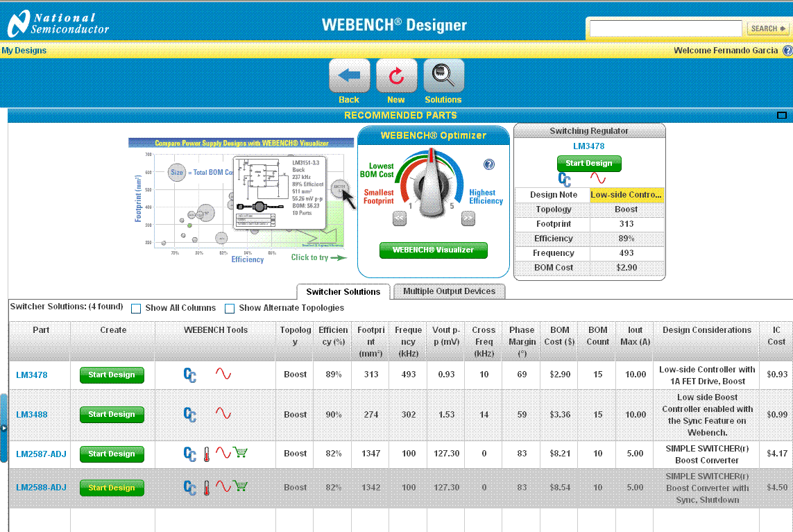Open schematic icon for LM3478 row

pos(189,375)
